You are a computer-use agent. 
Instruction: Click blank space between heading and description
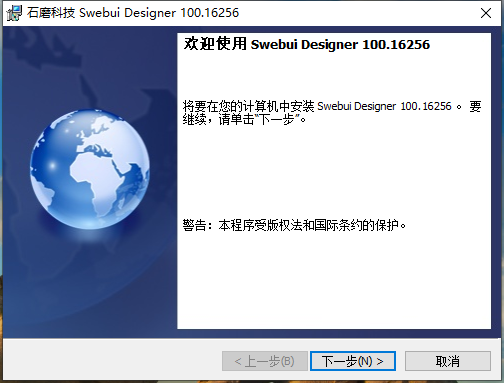(333, 76)
